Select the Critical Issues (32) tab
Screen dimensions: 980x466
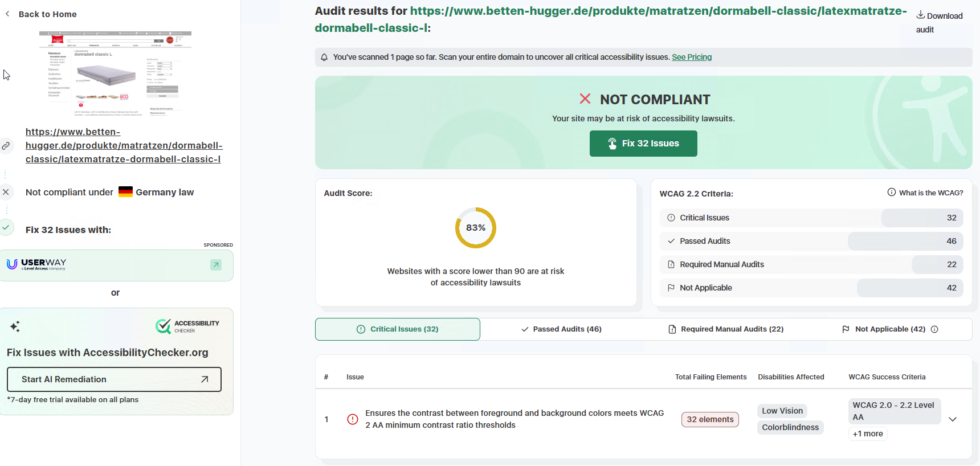[398, 329]
